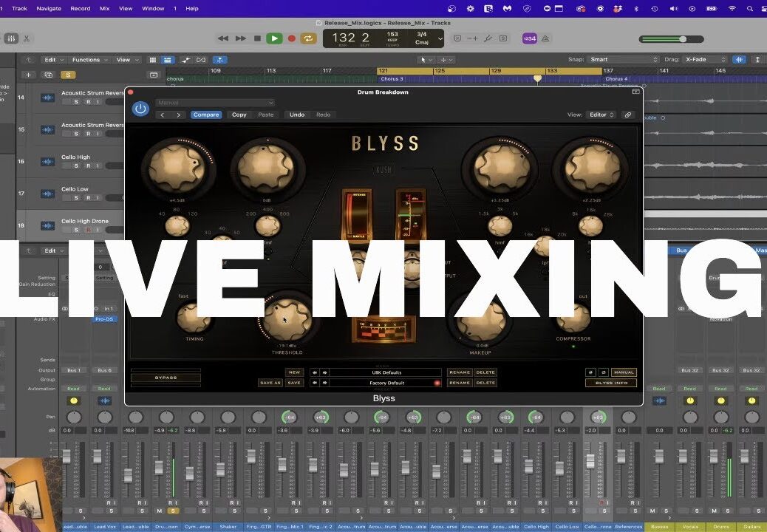Switch to list view icon
Image resolution: width=767 pixels, height=532 pixels.
(167, 60)
